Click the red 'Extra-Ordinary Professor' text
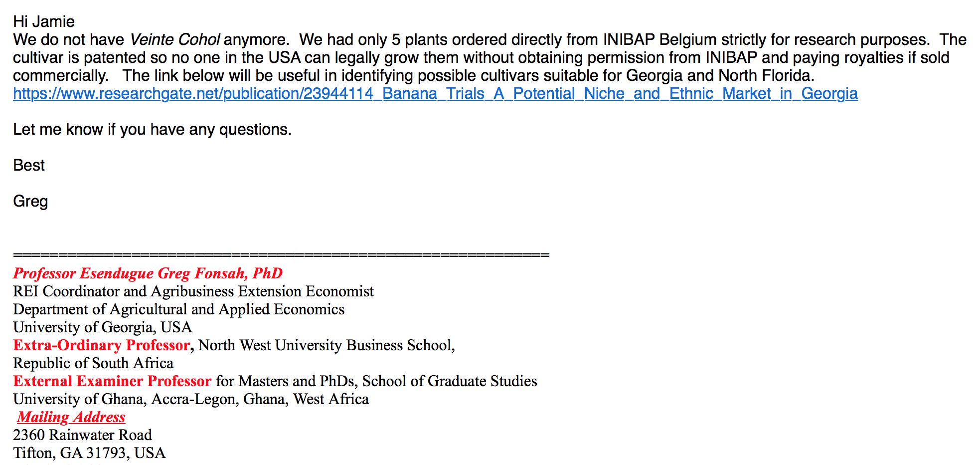980x465 pixels. [102, 345]
